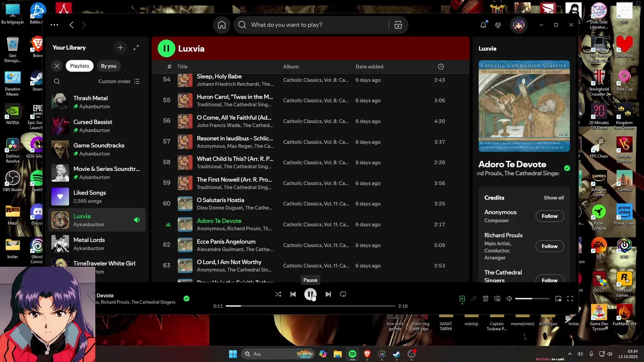Pause Luxvia with big green button
Image resolution: width=644 pixels, height=362 pixels.
166,49
